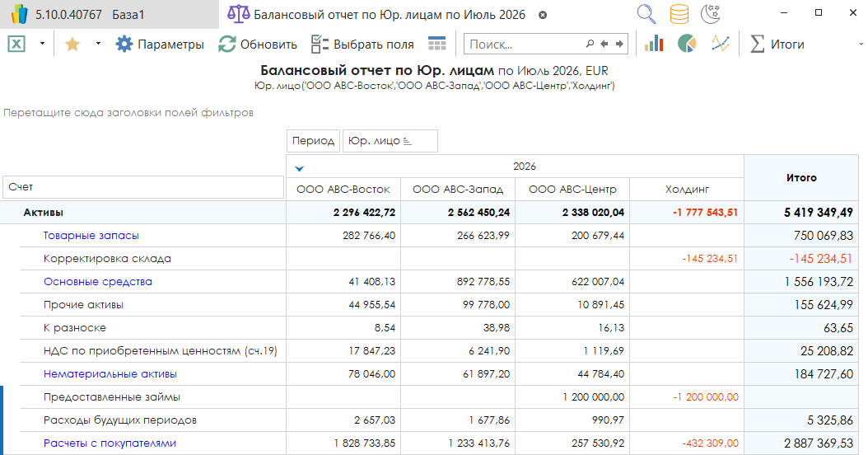Expand the favorites star dropdown arrow
This screenshot has width=868, height=455.
point(98,45)
